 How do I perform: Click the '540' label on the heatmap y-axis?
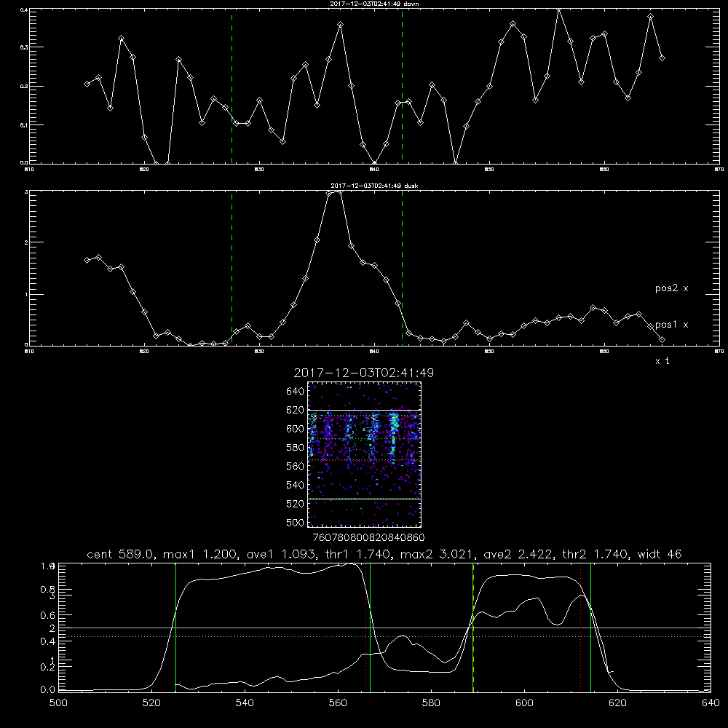pyautogui.click(x=296, y=485)
